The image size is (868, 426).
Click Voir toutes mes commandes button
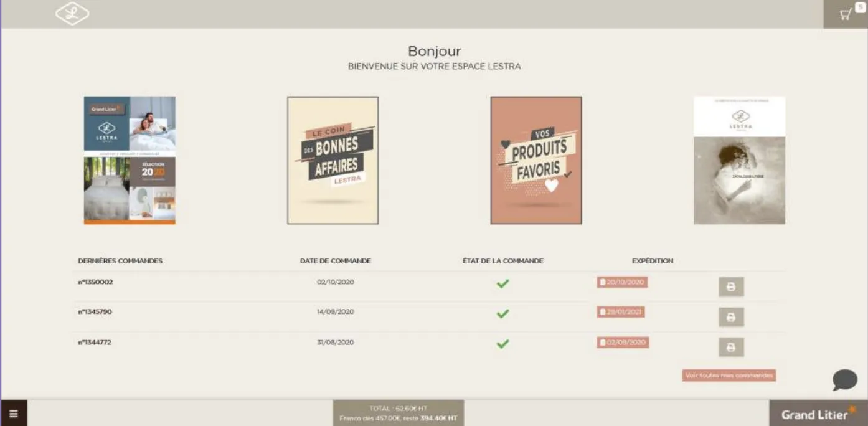point(729,376)
